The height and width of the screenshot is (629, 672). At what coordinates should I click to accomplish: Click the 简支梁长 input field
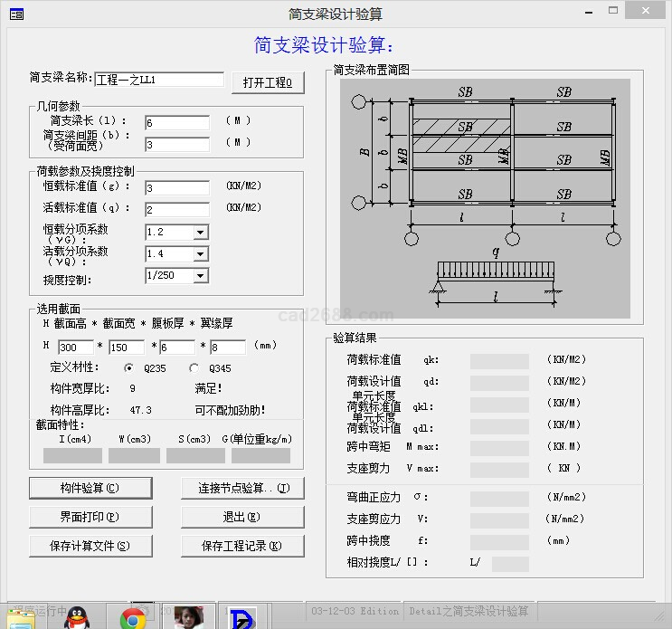(x=177, y=122)
